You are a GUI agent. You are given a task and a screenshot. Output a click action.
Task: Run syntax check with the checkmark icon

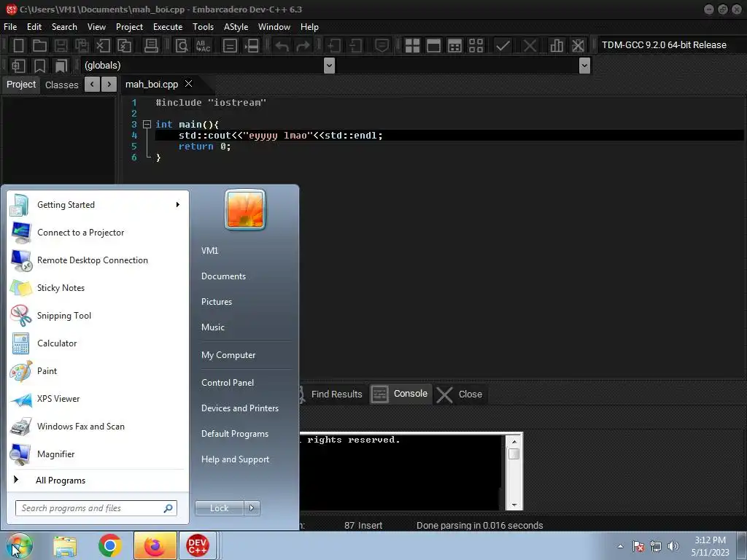(503, 46)
